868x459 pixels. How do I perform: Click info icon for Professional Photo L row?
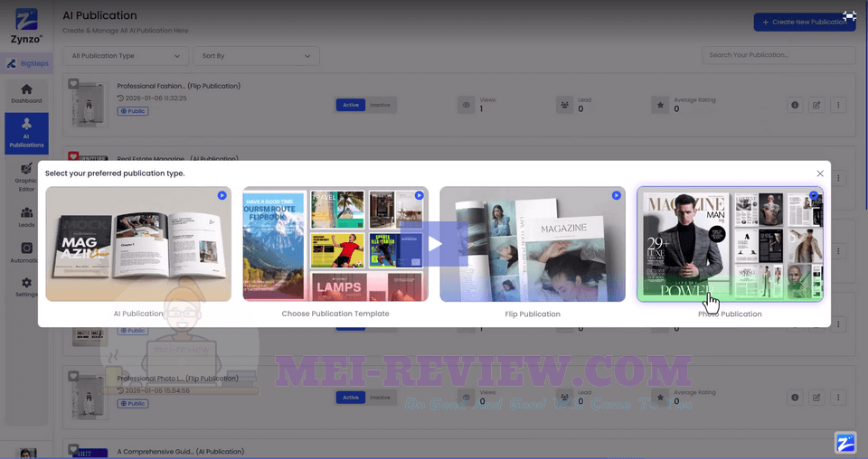(795, 398)
